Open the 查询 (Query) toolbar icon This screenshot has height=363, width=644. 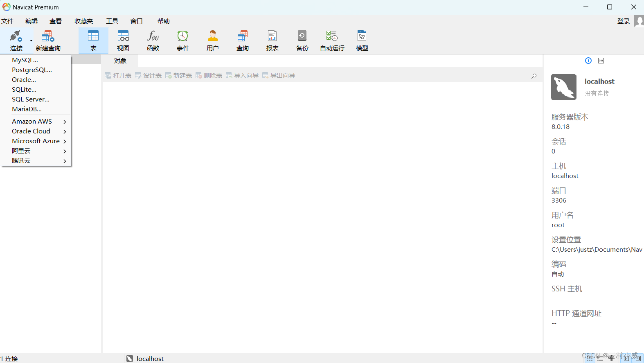(243, 40)
